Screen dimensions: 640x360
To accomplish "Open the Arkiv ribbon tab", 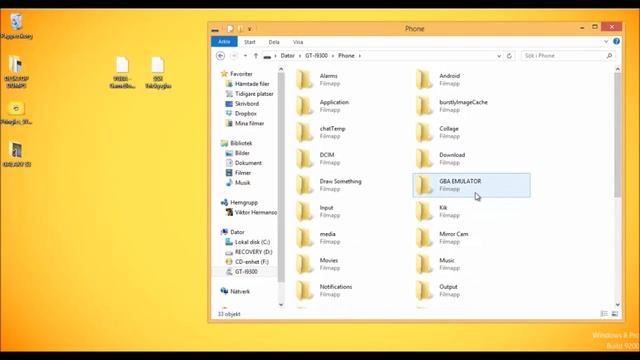I will tap(224, 42).
